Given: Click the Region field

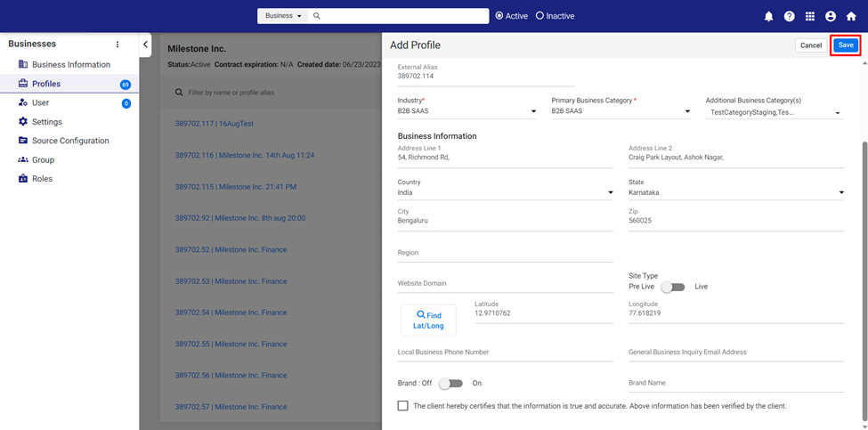Looking at the screenshot, I should [x=506, y=253].
